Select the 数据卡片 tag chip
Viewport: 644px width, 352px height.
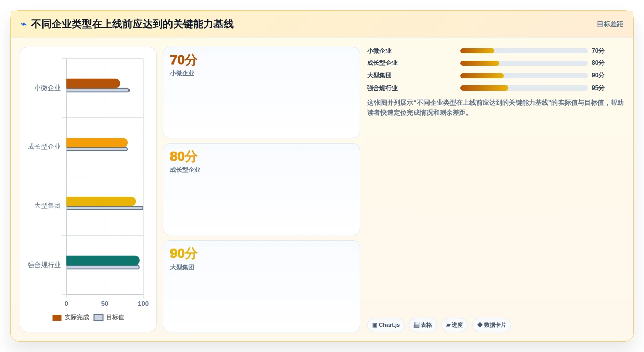coord(492,325)
